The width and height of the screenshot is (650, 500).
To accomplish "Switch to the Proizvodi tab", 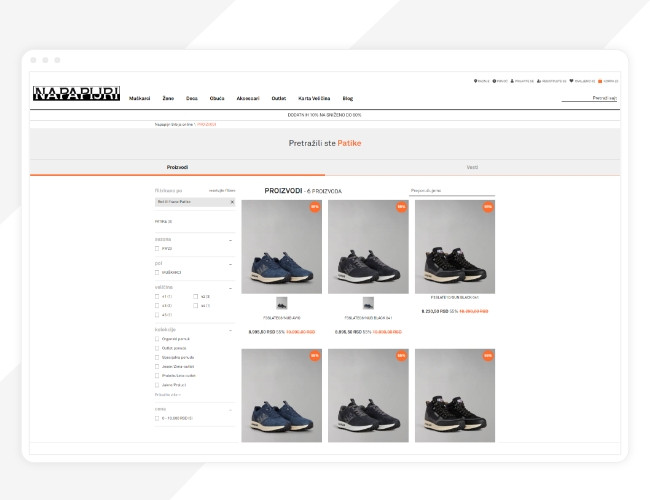I will pyautogui.click(x=177, y=167).
